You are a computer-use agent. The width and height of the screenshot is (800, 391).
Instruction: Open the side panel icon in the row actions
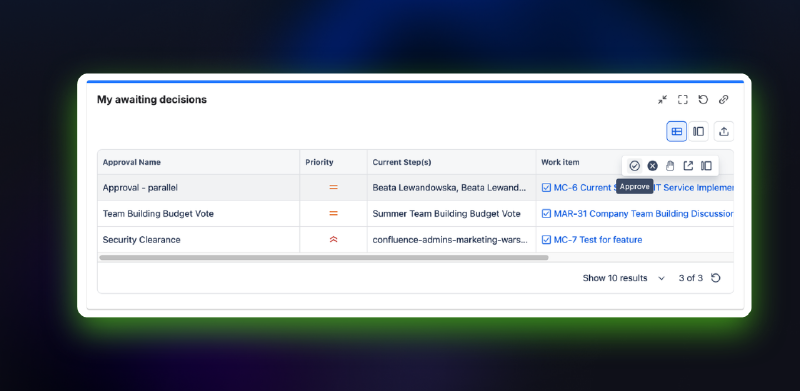(706, 166)
